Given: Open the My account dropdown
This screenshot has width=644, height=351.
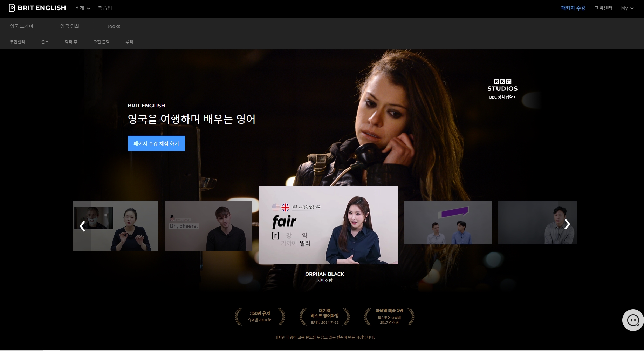Looking at the screenshot, I should 627,8.
